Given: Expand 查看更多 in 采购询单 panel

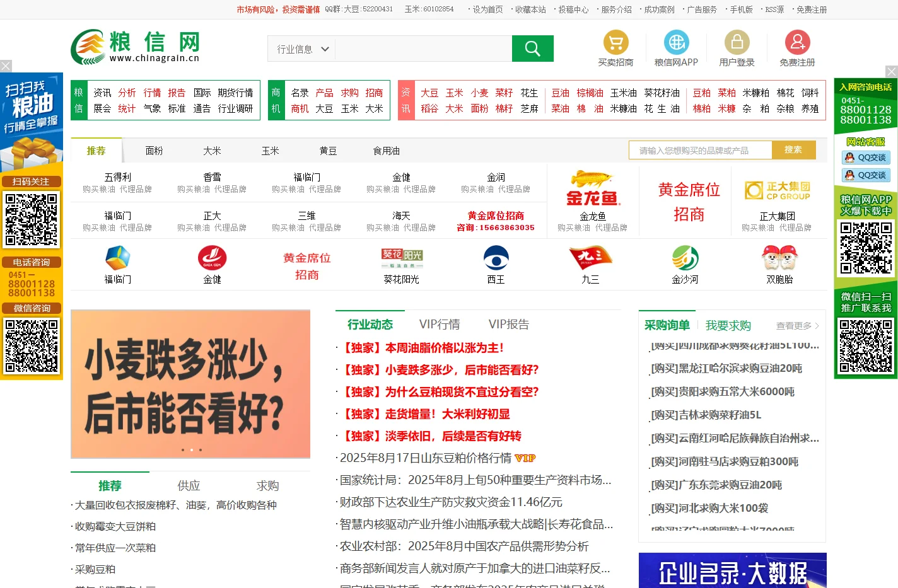Looking at the screenshot, I should 797,326.
